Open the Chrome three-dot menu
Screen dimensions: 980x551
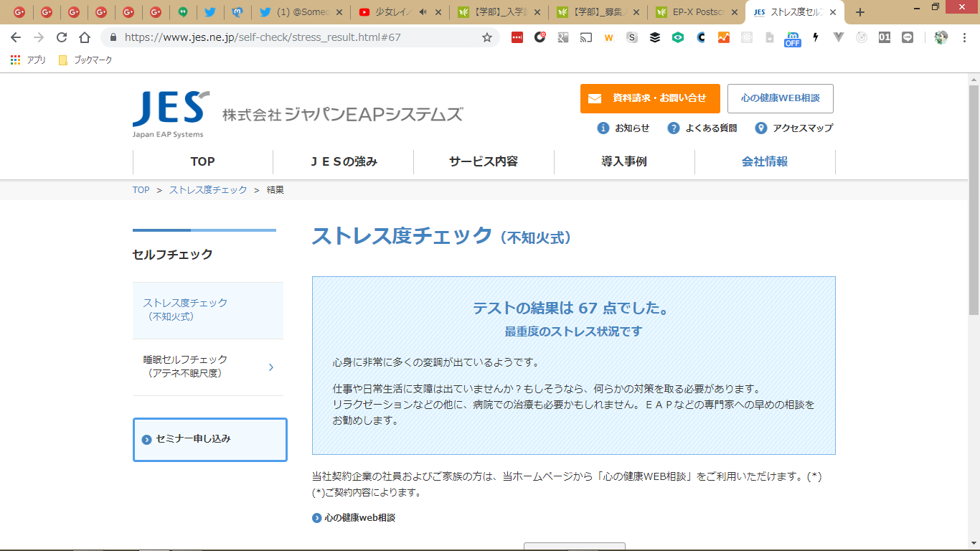[x=965, y=37]
